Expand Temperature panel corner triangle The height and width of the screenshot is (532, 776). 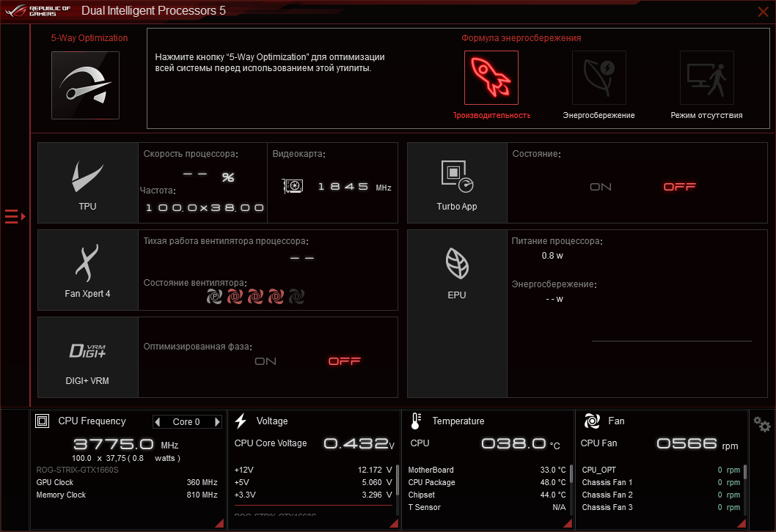[x=568, y=524]
